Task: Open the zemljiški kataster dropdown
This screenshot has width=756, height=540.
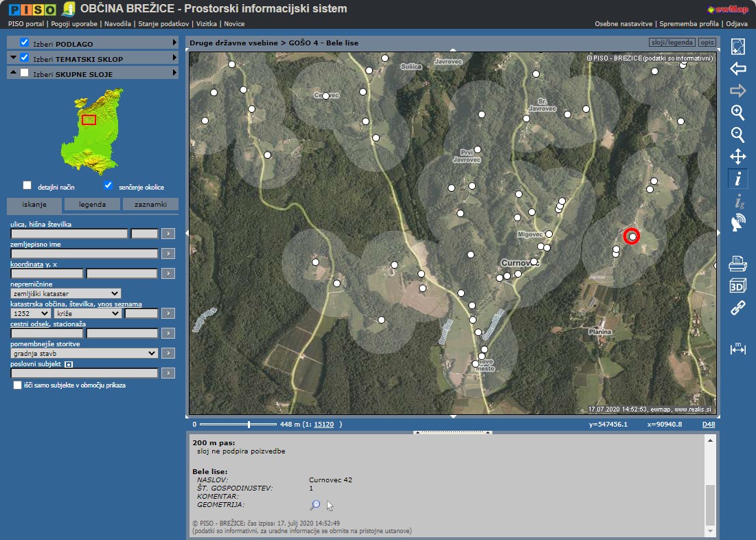Action: [x=65, y=293]
